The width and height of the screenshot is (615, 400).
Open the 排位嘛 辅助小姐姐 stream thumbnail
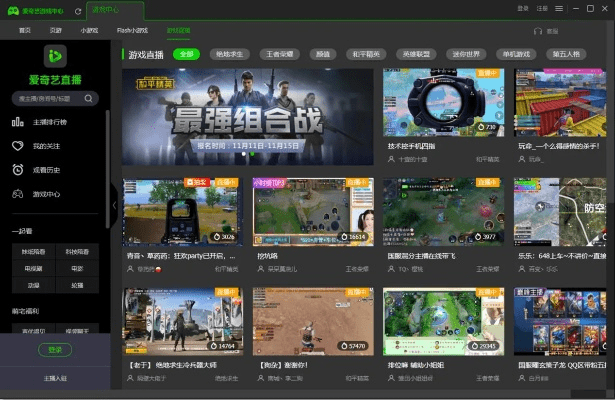point(444,322)
